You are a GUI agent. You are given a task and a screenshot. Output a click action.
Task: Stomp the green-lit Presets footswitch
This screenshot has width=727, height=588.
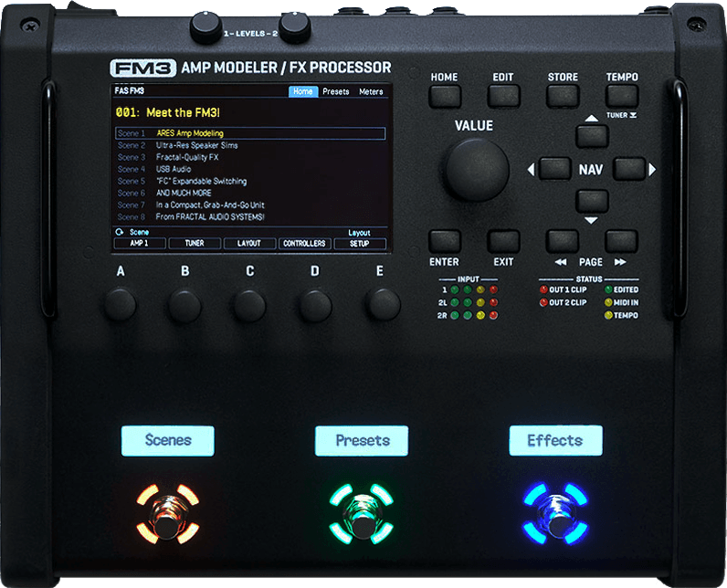pos(362,514)
